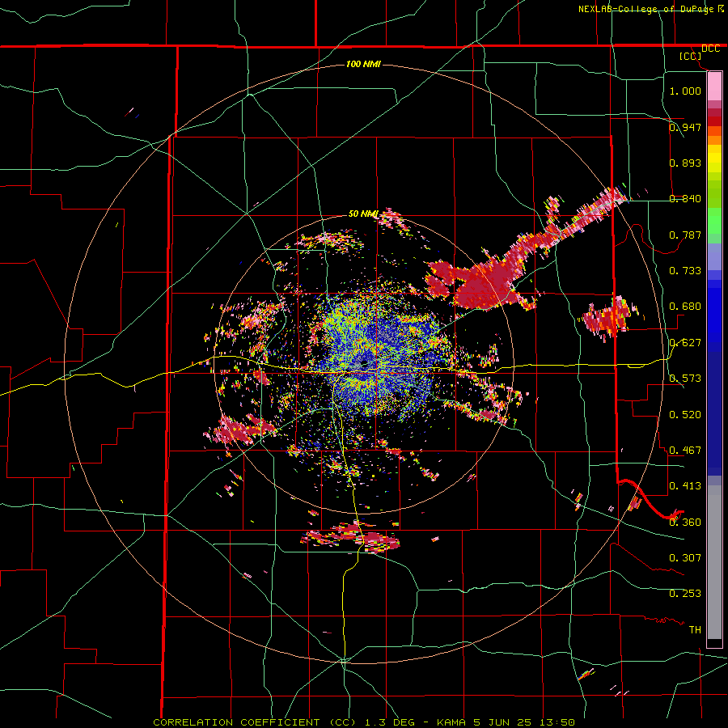Screen dimensions: 728x728
Task: Click the 1.000 legend value
Action: point(685,91)
